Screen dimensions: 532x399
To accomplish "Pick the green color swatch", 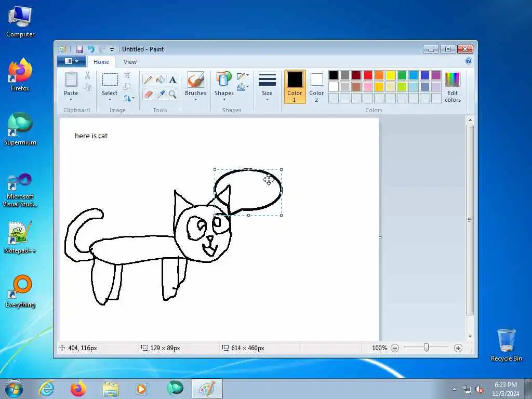I will (x=402, y=75).
